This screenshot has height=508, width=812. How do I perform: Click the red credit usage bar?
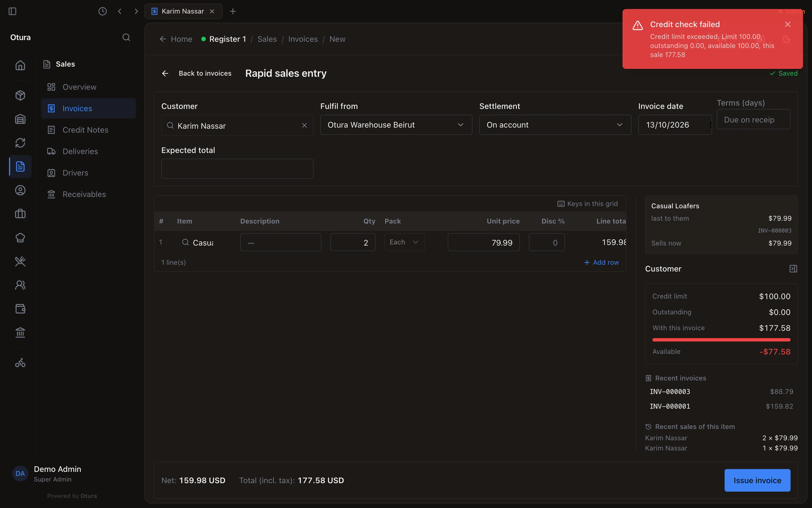[721, 340]
